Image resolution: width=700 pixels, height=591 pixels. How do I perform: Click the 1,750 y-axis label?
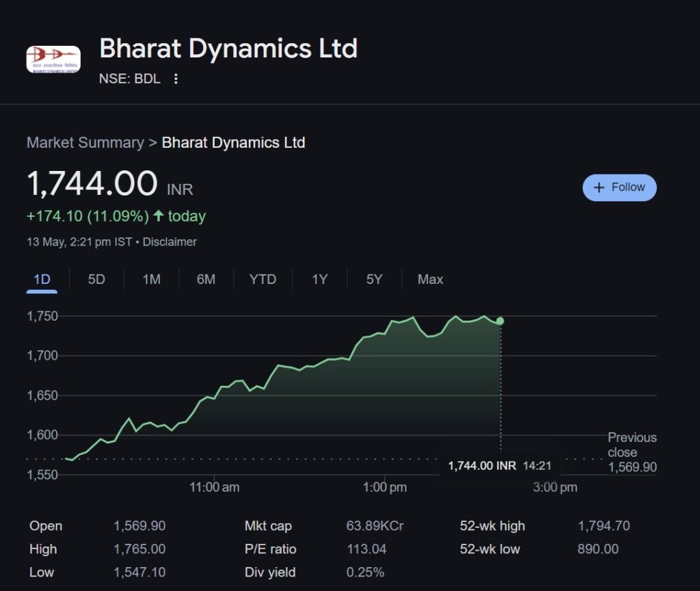[x=42, y=316]
